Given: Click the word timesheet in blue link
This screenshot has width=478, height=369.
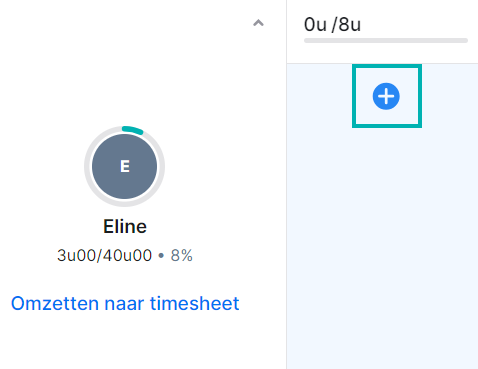Looking at the screenshot, I should (195, 303).
